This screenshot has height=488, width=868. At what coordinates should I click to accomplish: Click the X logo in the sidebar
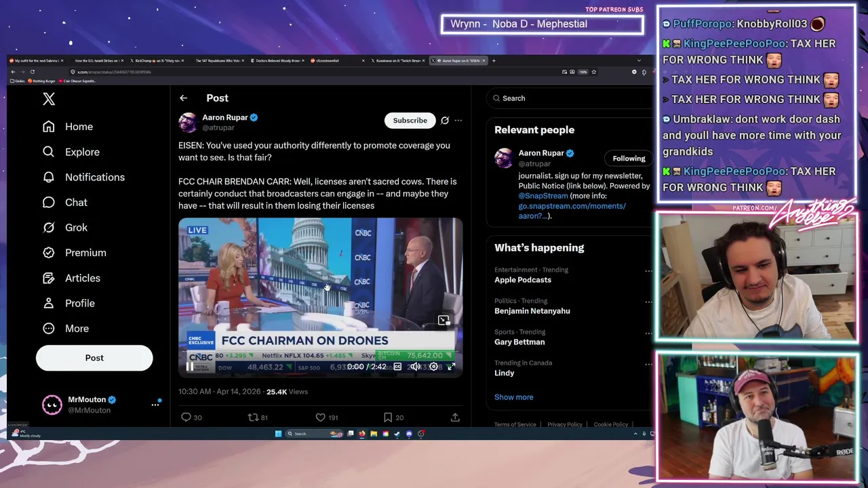(49, 99)
